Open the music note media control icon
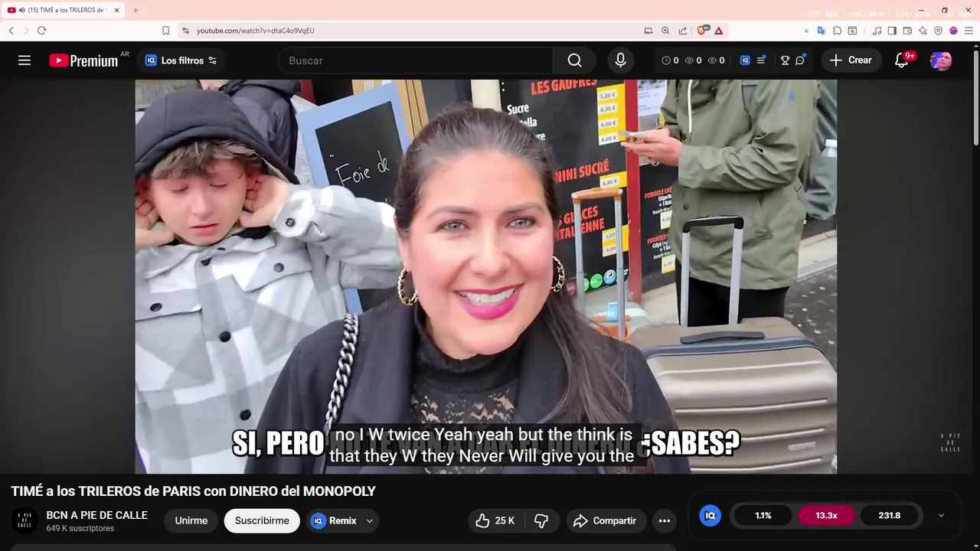Image resolution: width=980 pixels, height=551 pixels. pyautogui.click(x=877, y=31)
